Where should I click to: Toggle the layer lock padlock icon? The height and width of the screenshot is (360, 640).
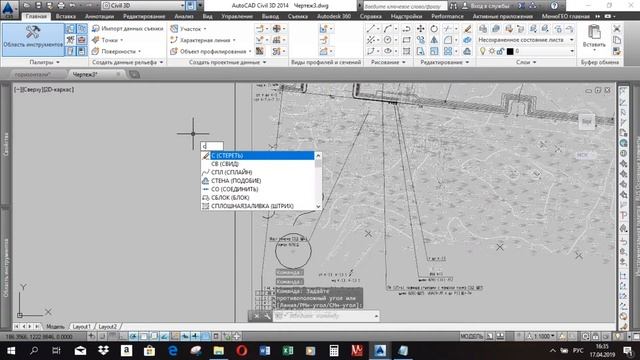[500, 51]
